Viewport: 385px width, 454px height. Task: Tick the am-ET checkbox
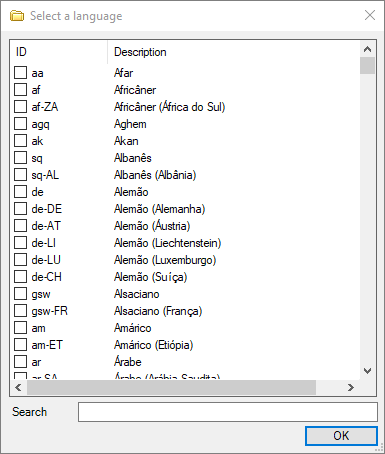point(20,345)
